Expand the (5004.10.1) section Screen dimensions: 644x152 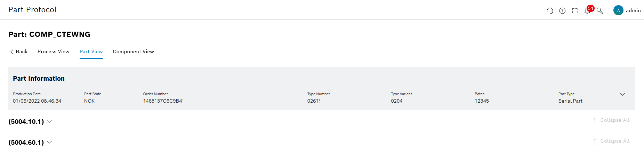(x=49, y=121)
